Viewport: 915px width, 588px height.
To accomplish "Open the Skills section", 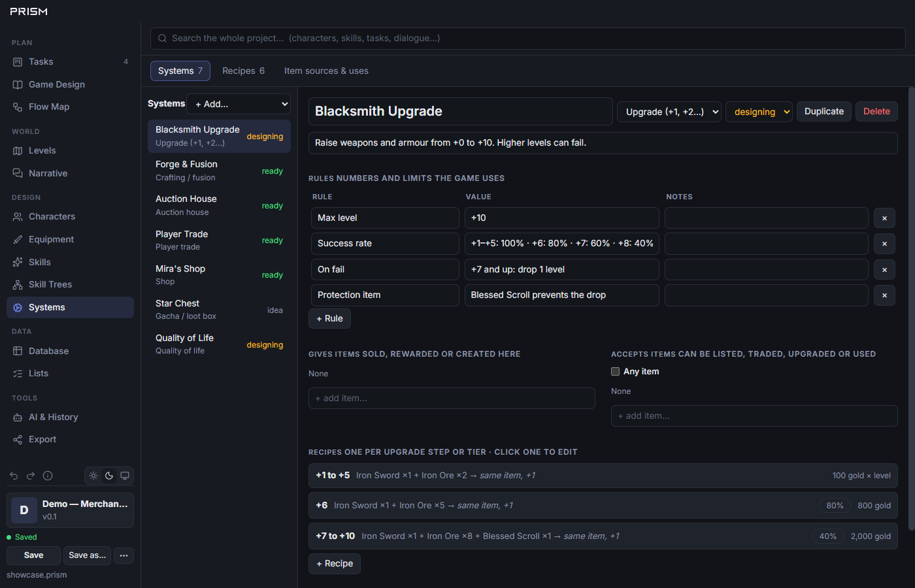I will [x=70, y=262].
